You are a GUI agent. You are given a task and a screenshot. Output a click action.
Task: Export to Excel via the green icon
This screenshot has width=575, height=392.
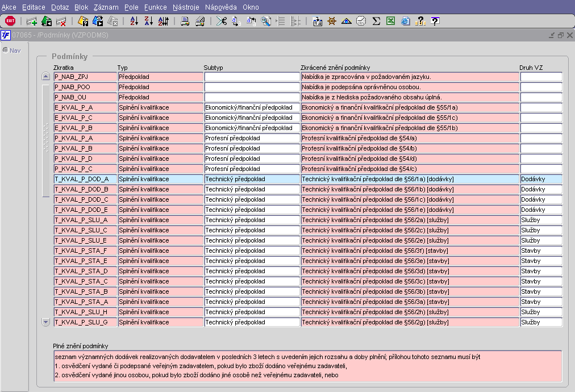(390, 21)
